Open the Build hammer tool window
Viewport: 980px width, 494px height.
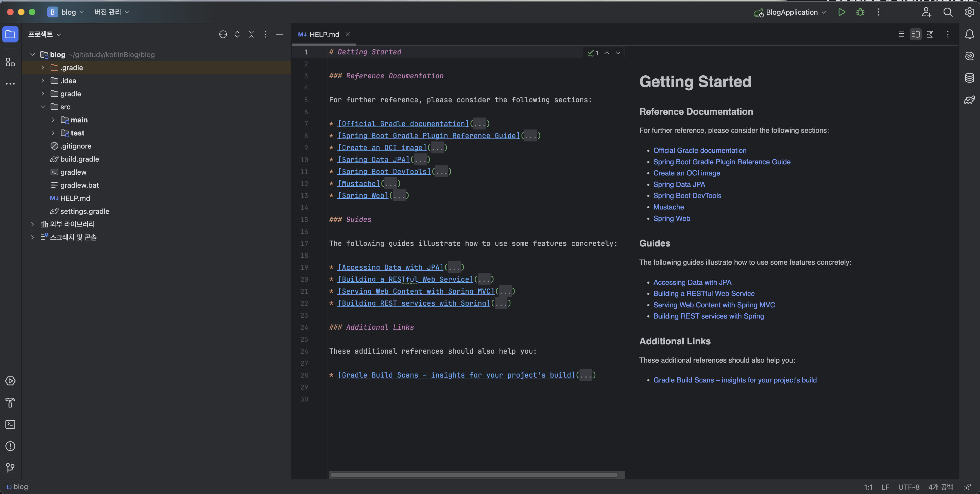coord(10,402)
